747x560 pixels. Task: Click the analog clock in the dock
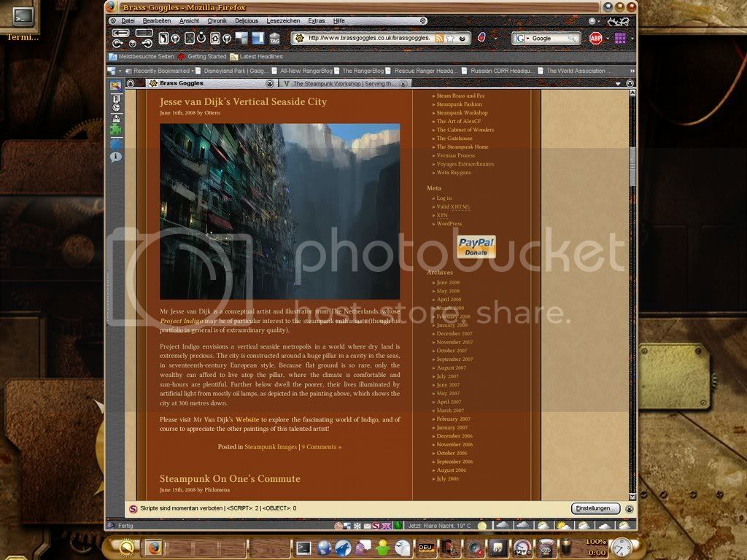(622, 547)
